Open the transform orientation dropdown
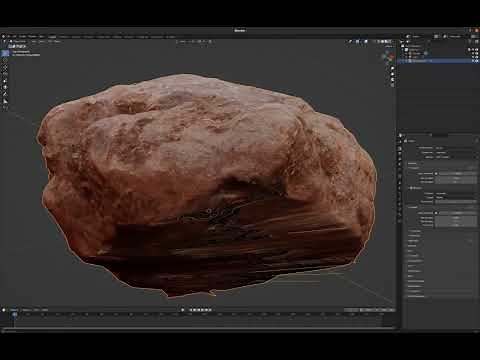480x360 pixels. coord(185,41)
